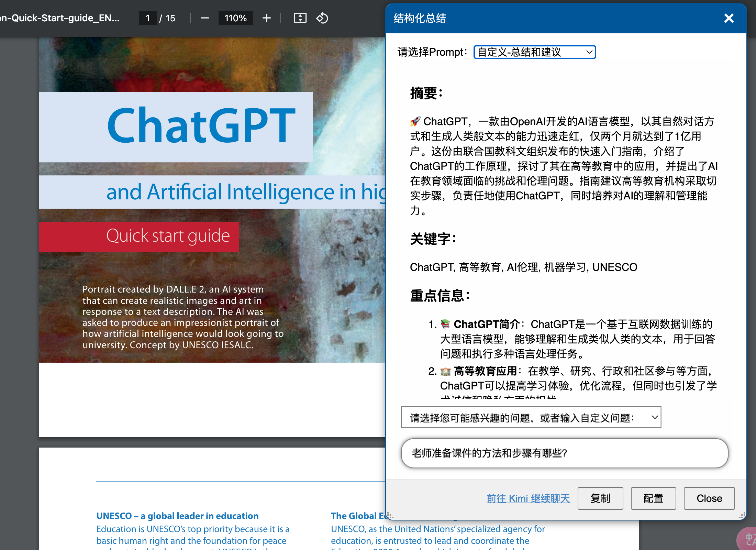Image resolution: width=756 pixels, height=550 pixels.
Task: Click the Close button in the panel
Action: (709, 498)
